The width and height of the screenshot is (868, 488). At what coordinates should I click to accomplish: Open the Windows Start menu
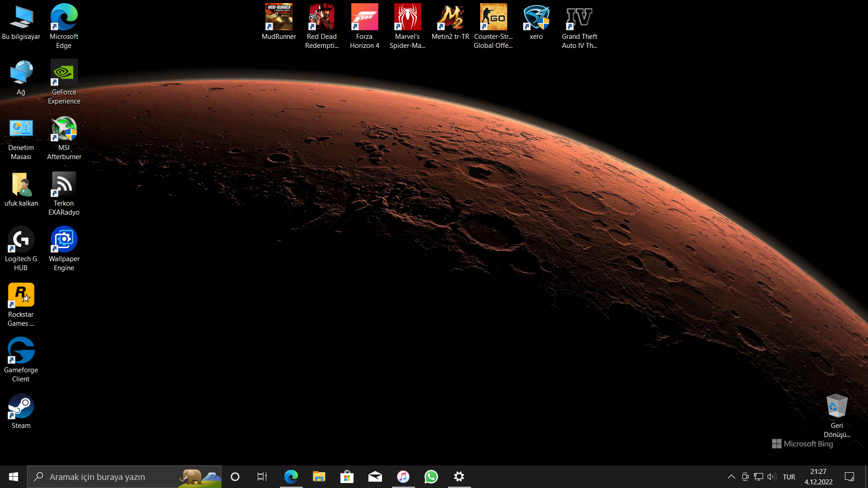[14, 477]
